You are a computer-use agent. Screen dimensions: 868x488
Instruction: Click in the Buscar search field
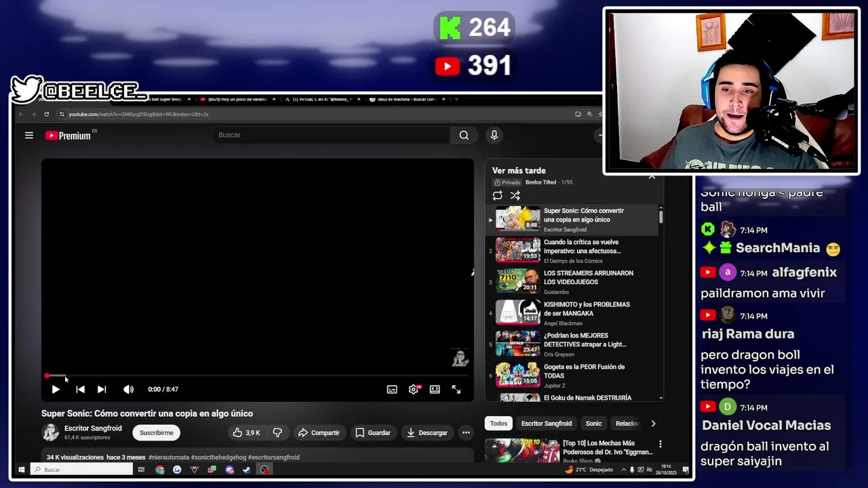(331, 135)
